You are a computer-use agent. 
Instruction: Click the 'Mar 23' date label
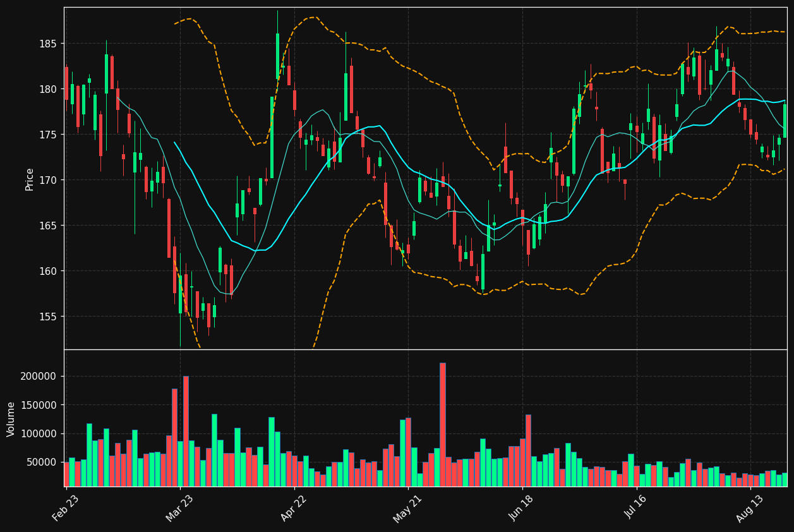pos(180,508)
